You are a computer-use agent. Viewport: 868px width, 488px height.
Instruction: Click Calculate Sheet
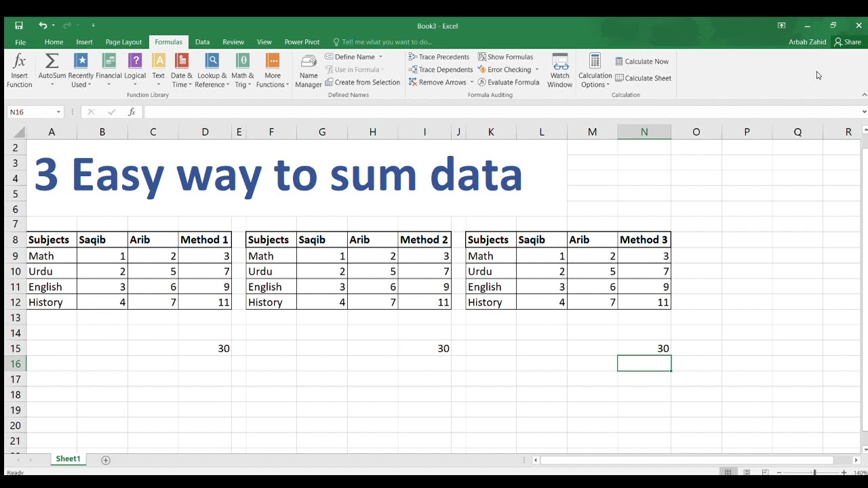[x=644, y=78]
